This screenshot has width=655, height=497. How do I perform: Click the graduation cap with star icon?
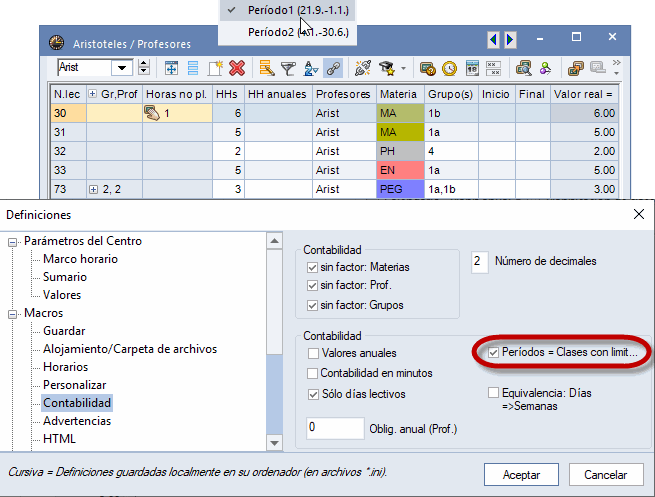(386, 68)
